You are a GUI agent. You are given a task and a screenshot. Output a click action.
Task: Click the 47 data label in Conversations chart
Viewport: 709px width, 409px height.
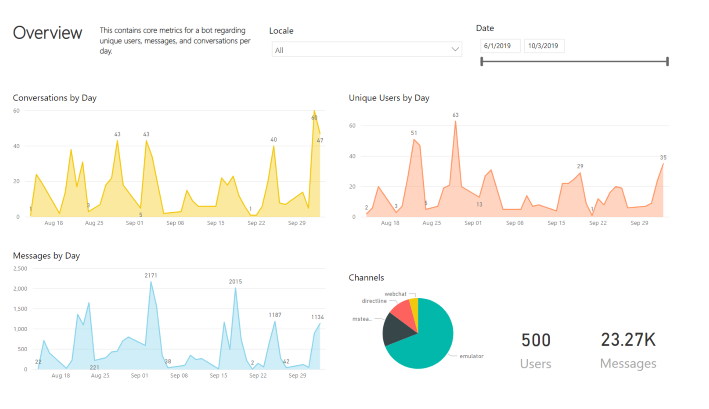(320, 141)
